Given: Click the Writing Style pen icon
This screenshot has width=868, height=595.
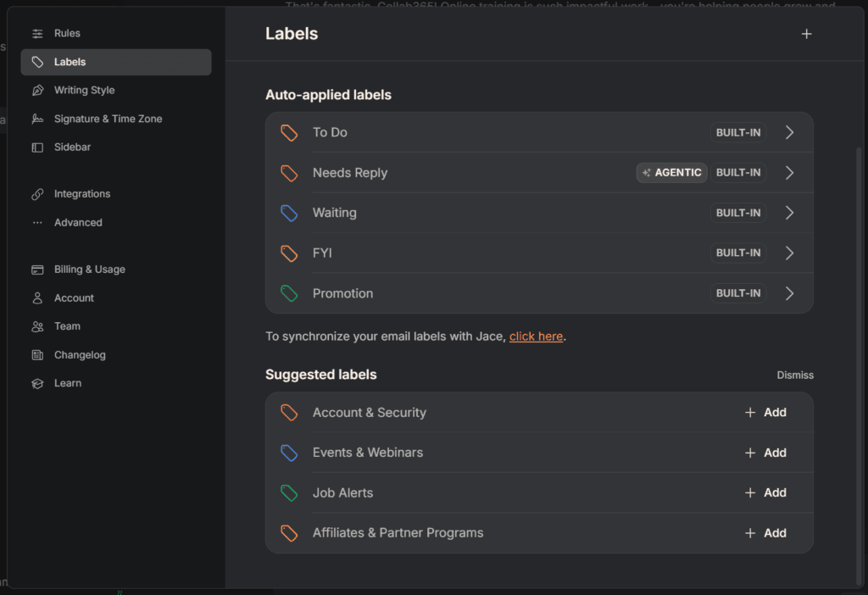Looking at the screenshot, I should [x=37, y=90].
